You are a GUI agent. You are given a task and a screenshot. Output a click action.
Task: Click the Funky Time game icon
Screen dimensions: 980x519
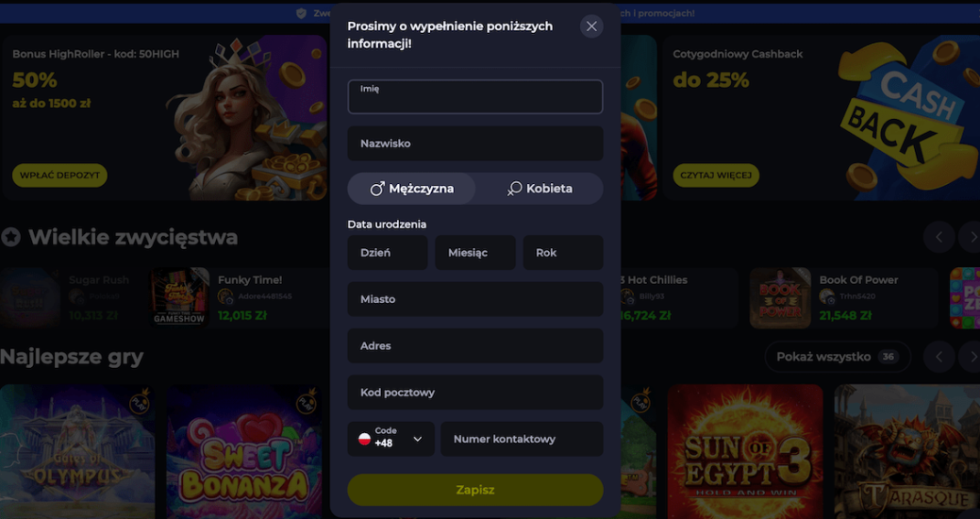pos(180,297)
